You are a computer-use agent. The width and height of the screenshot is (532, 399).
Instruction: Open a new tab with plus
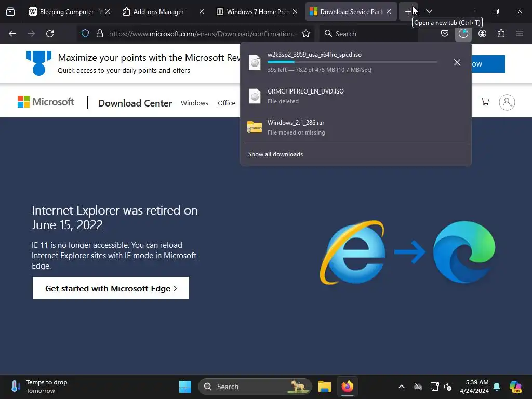click(408, 11)
